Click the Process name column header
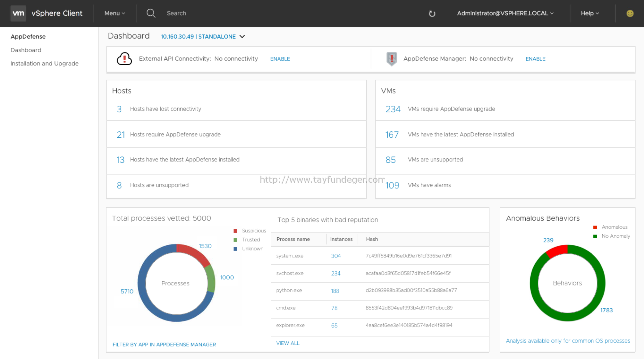The width and height of the screenshot is (644, 359). pyautogui.click(x=293, y=239)
